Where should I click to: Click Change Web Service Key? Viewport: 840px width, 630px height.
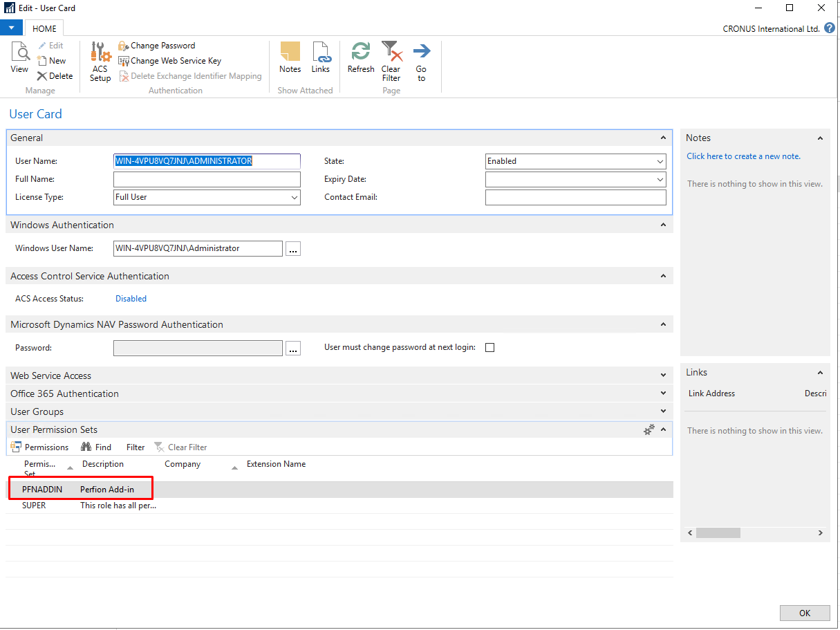tap(170, 61)
